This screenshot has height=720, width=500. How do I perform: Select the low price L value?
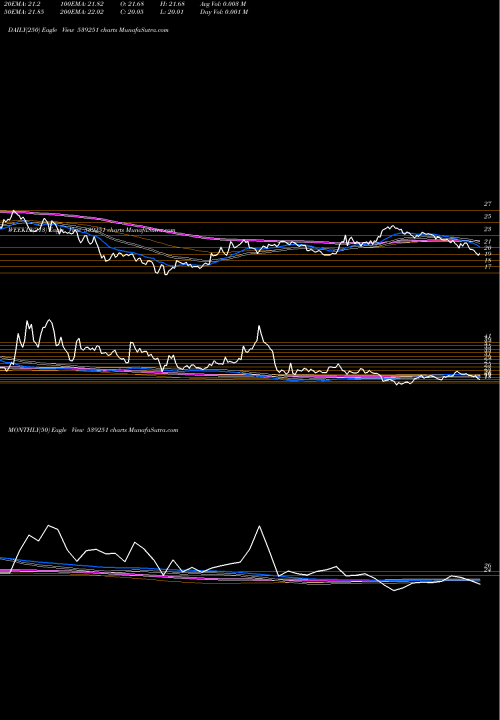pyautogui.click(x=172, y=12)
